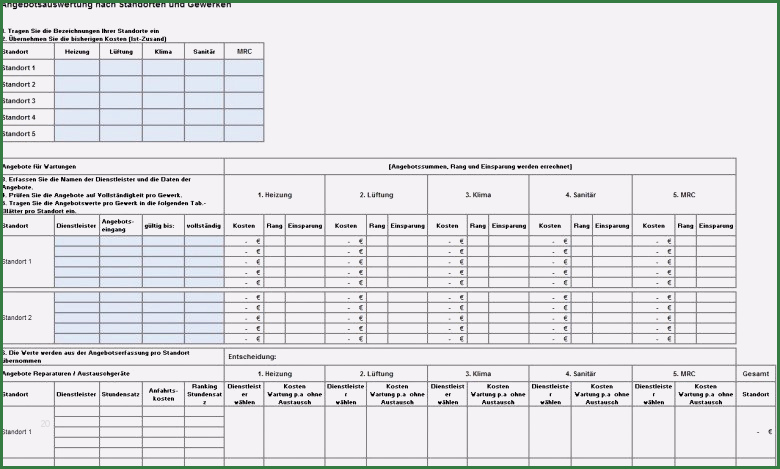Select the Lüftung cell for Standort 2
Screen dimensions: 780x469
point(120,84)
